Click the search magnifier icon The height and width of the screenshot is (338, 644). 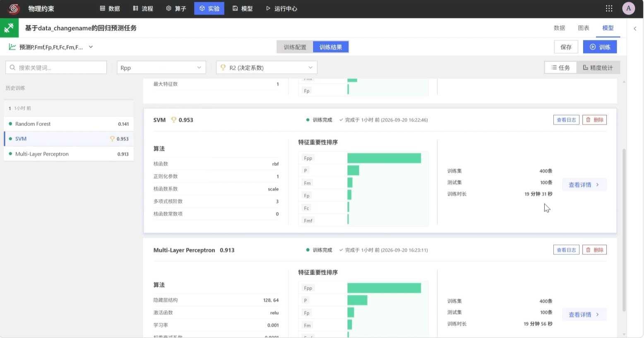(x=12, y=68)
